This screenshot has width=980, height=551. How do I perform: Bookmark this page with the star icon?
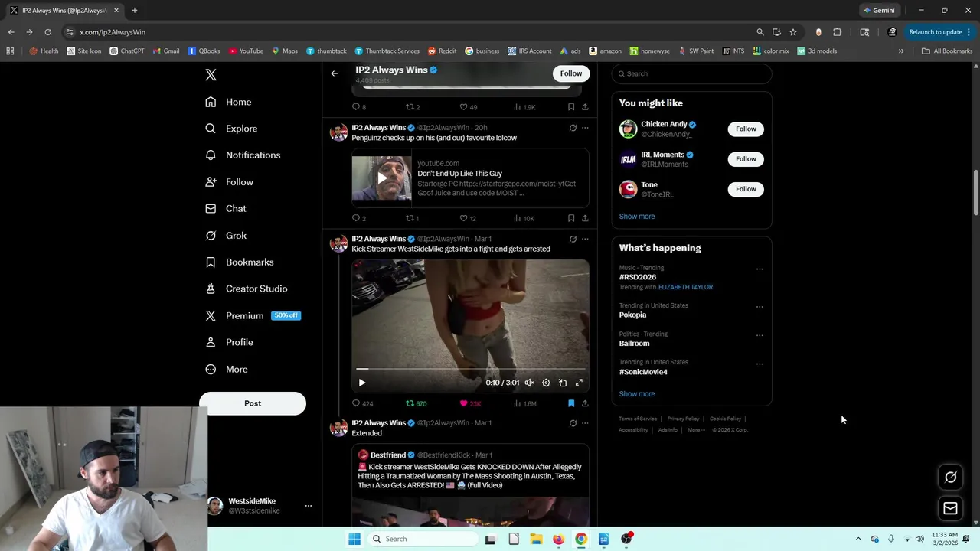[x=793, y=32]
